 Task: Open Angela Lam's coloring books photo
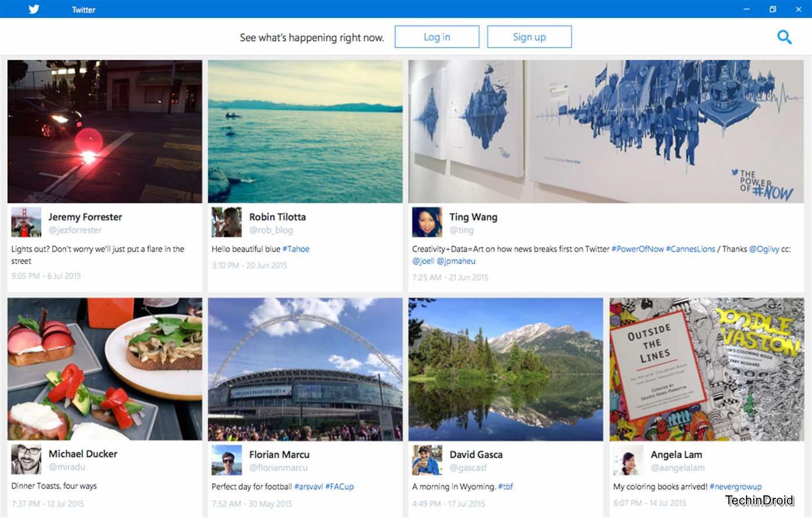[706, 369]
